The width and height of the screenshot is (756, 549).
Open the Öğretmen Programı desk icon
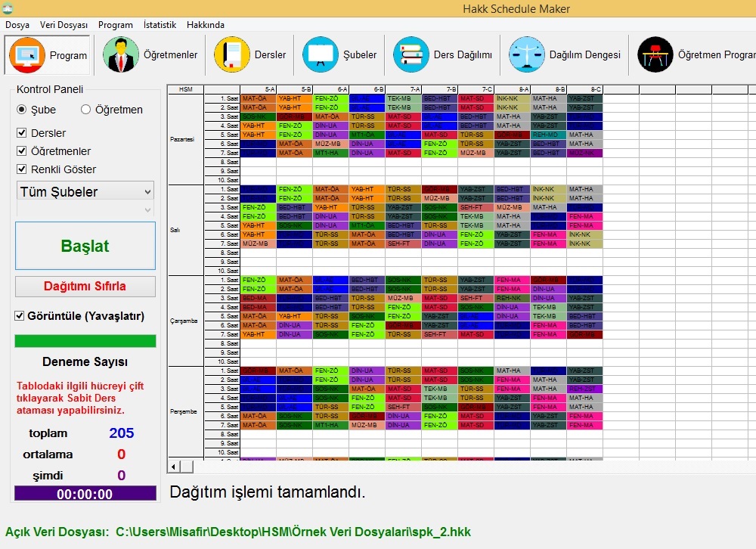(x=655, y=54)
